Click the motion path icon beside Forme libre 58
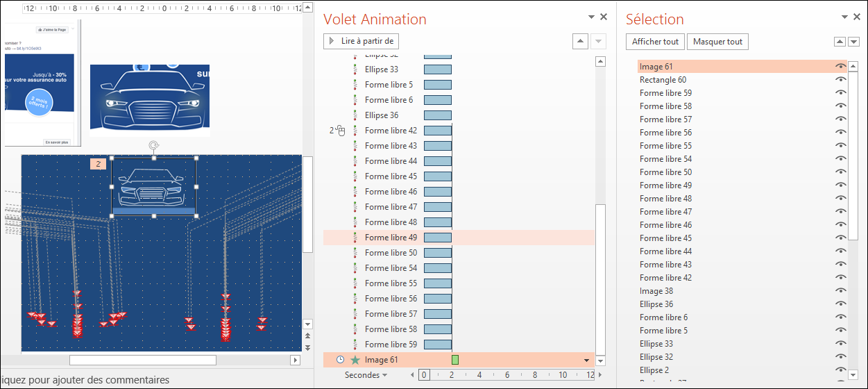Screen dimensions: 868x389 (x=355, y=329)
